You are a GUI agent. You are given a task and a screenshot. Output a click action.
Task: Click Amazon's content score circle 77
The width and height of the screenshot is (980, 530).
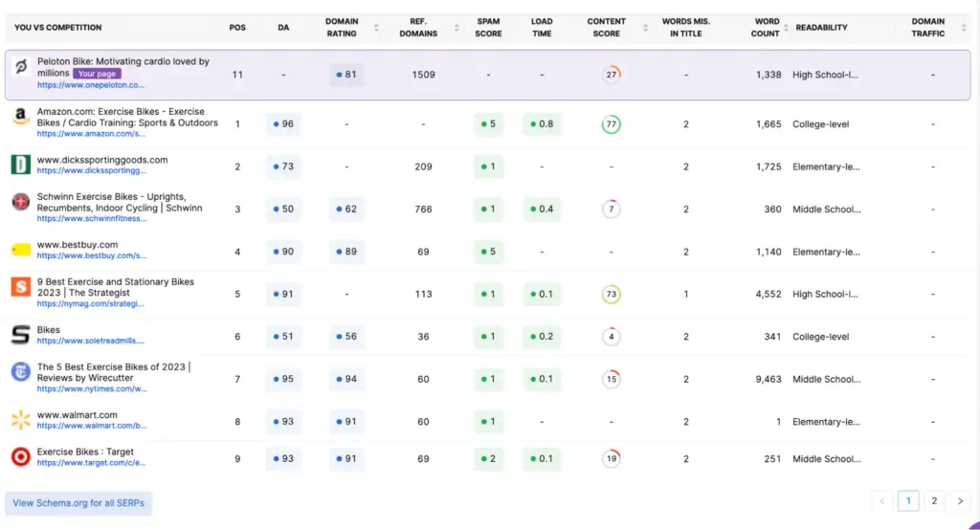pos(612,123)
